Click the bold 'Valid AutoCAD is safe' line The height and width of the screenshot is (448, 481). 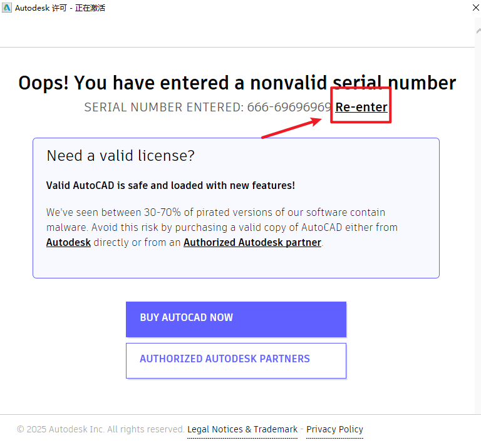coord(170,185)
